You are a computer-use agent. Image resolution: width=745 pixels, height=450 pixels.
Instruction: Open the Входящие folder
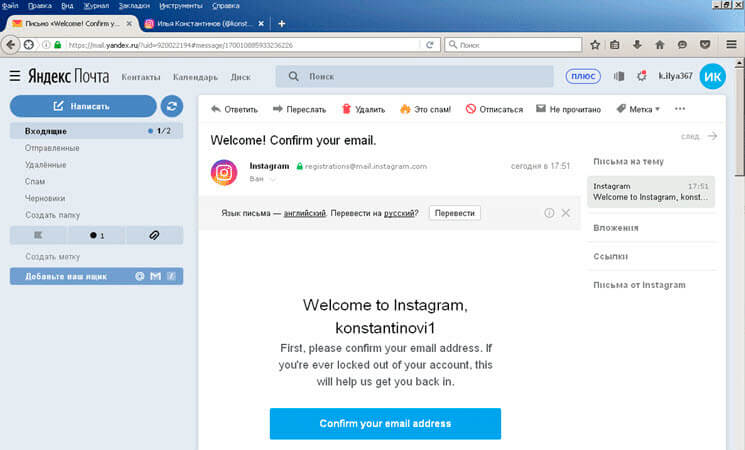(96, 131)
